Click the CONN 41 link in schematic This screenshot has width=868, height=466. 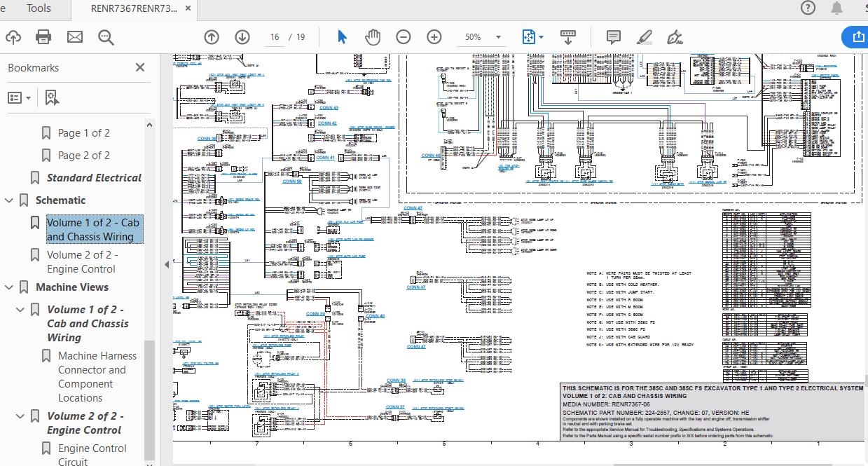pyautogui.click(x=326, y=158)
